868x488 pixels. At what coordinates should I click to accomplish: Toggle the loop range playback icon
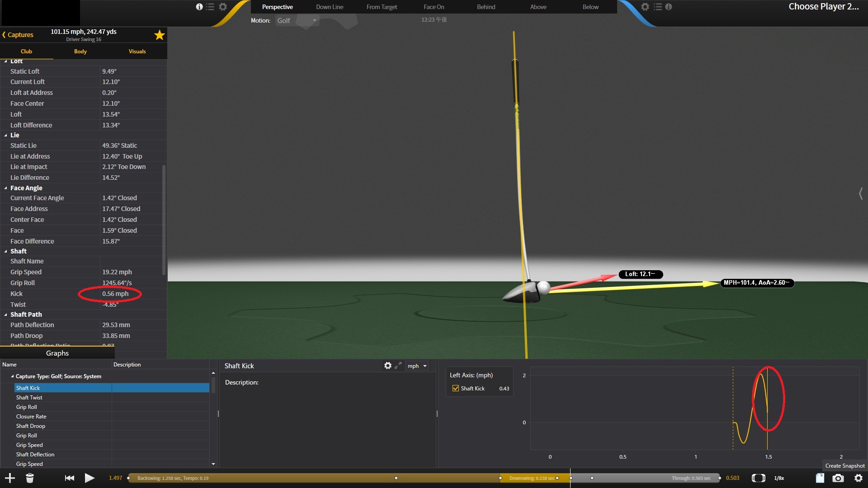tap(758, 478)
